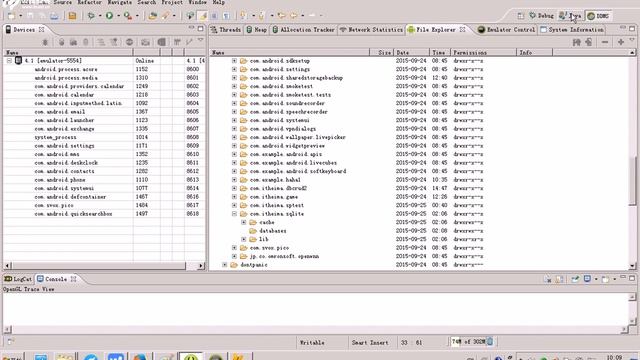The image size is (640, 360).
Task: Click the debug process bug icon in Devices panel
Action: tap(45, 42)
